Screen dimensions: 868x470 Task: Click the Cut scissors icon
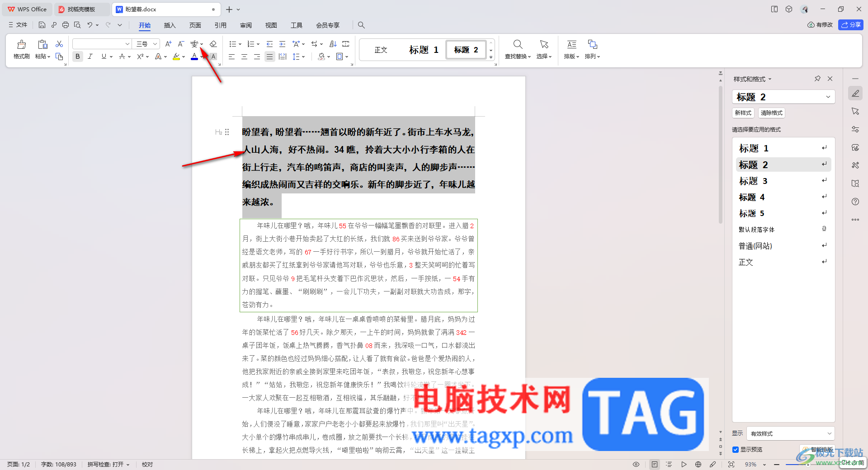click(x=59, y=44)
